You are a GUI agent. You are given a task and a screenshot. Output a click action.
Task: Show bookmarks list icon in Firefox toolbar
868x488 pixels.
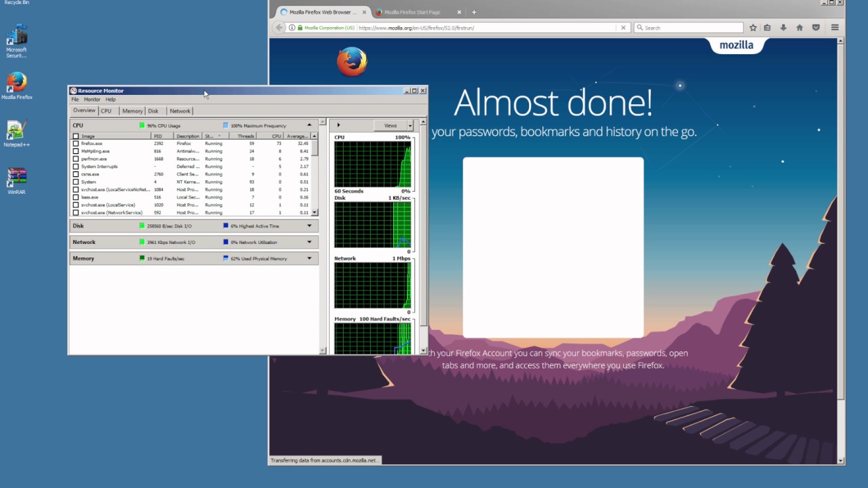(767, 28)
